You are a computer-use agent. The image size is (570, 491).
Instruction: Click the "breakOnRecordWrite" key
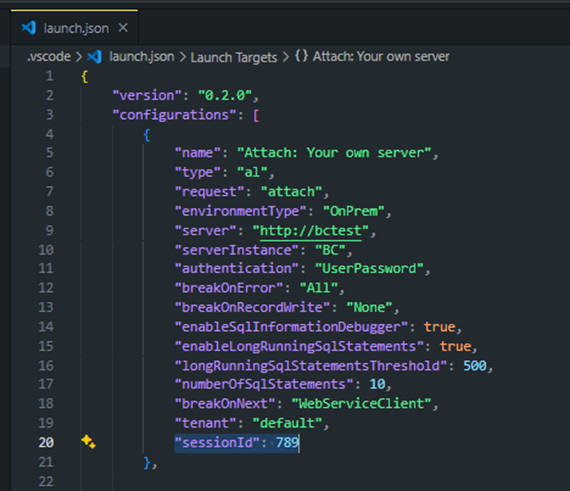252,307
